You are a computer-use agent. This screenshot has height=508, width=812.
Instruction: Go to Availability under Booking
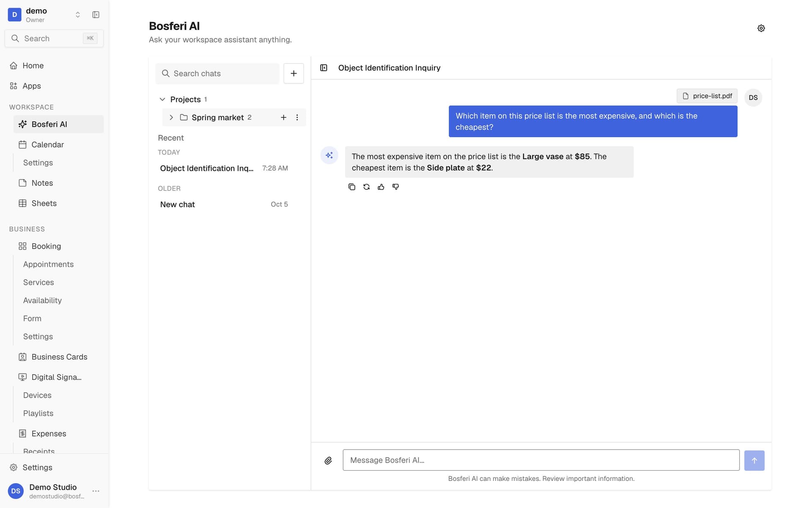(42, 301)
